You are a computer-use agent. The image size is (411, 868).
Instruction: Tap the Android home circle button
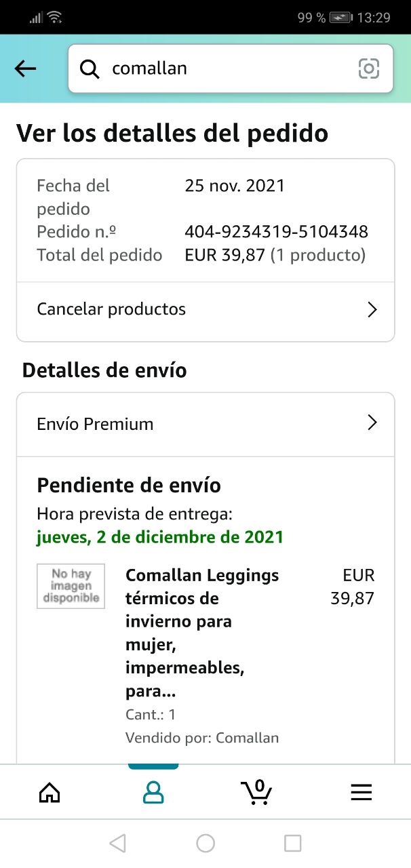pyautogui.click(x=206, y=843)
